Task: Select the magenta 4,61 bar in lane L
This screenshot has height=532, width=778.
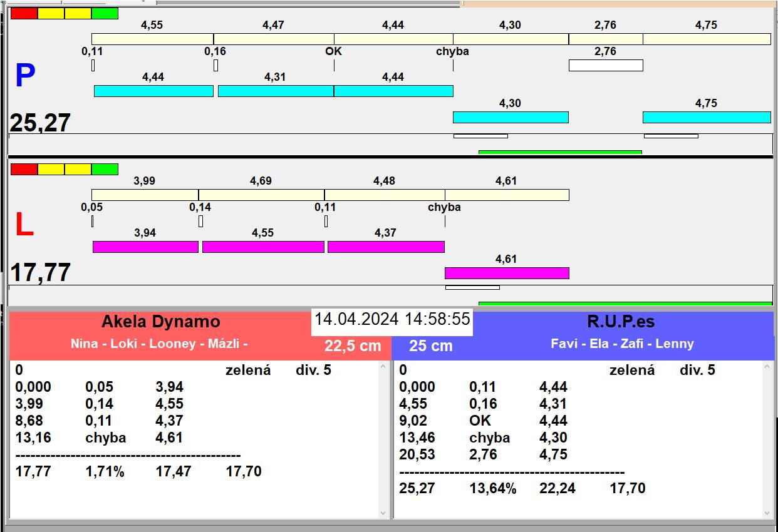Action: click(507, 273)
